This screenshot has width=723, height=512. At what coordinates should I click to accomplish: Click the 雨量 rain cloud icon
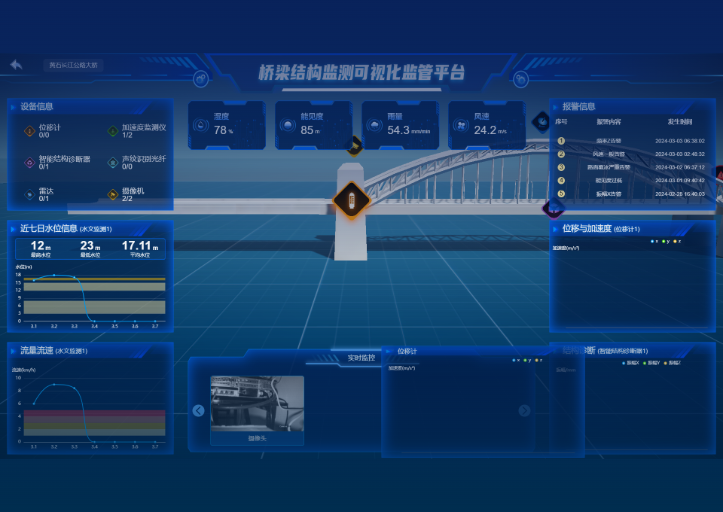tap(374, 125)
